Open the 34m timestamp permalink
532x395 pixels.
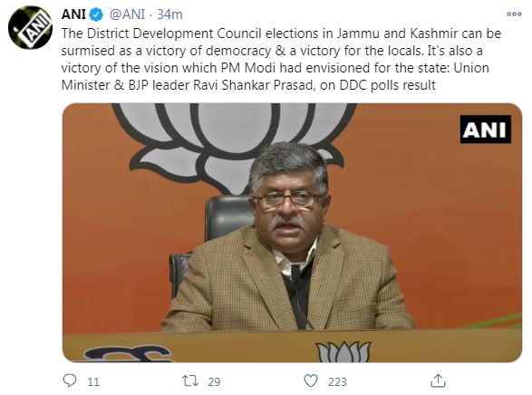tap(169, 14)
